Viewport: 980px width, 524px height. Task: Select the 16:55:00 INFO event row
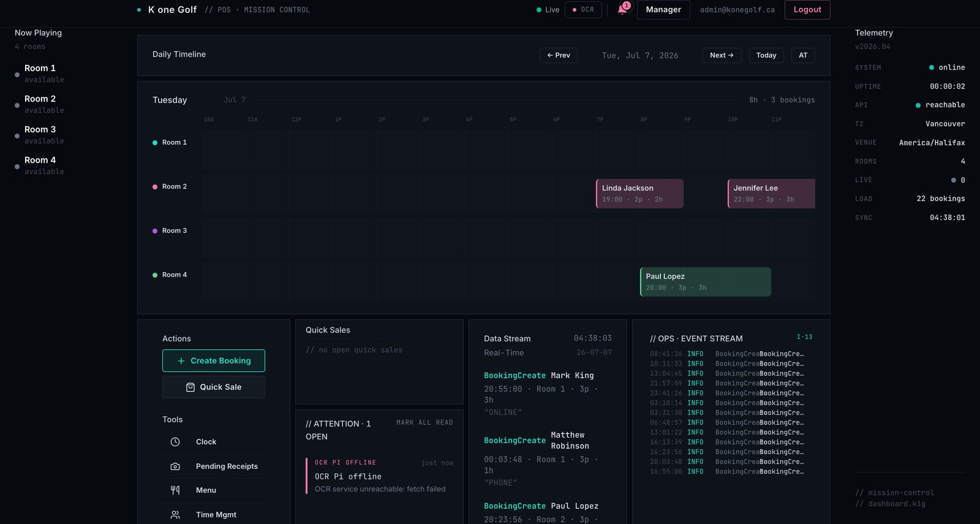click(x=727, y=471)
